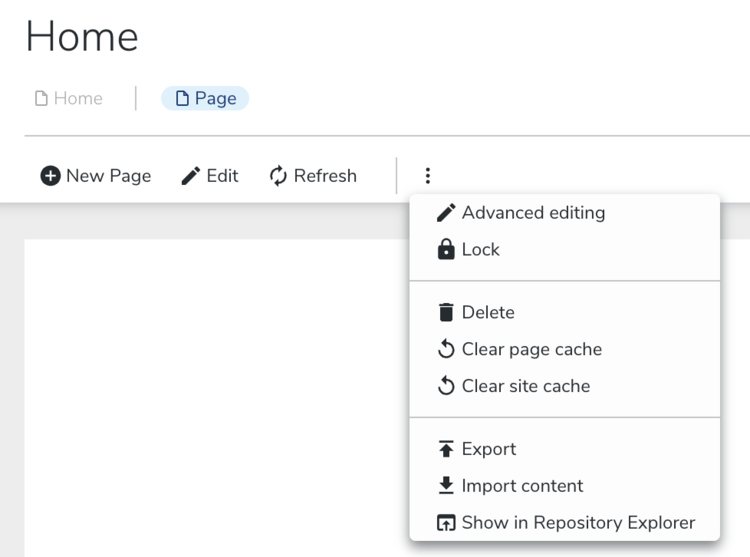This screenshot has width=750, height=557.
Task: Click the upload arrow icon beside Export
Action: [x=446, y=448]
